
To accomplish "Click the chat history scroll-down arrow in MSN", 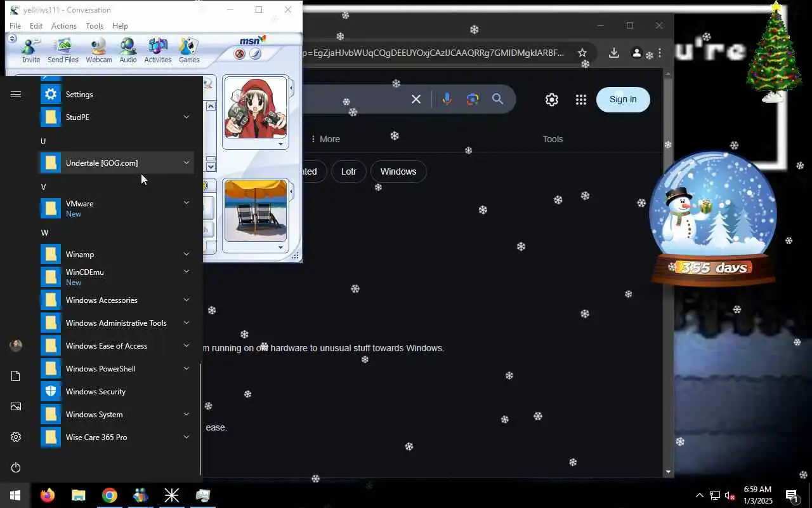I will coord(211,166).
